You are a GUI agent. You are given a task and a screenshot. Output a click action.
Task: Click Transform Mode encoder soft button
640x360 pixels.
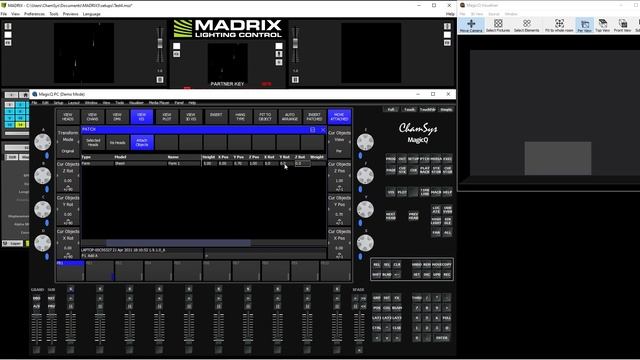(68, 142)
